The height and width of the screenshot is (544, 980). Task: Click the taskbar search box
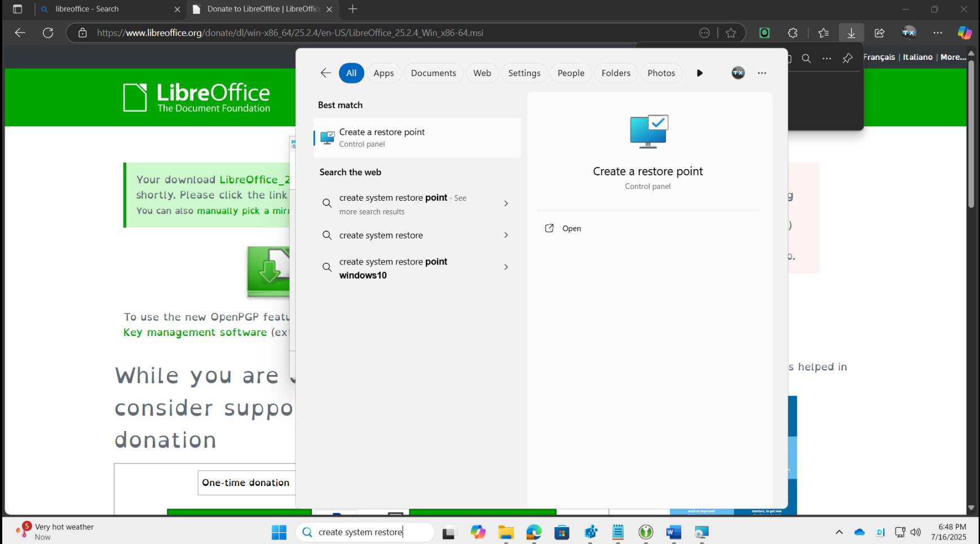click(x=365, y=532)
